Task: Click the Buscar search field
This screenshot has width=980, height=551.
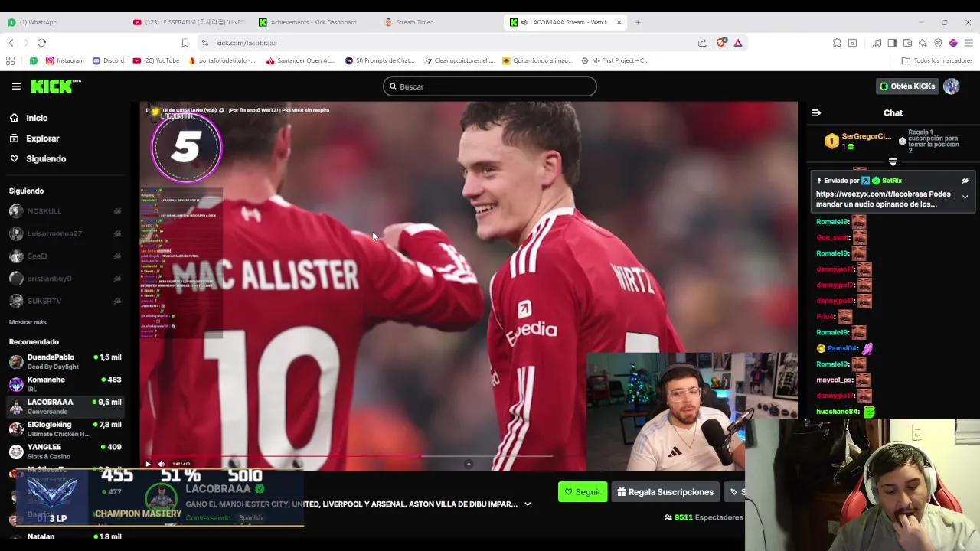Action: pyautogui.click(x=490, y=86)
